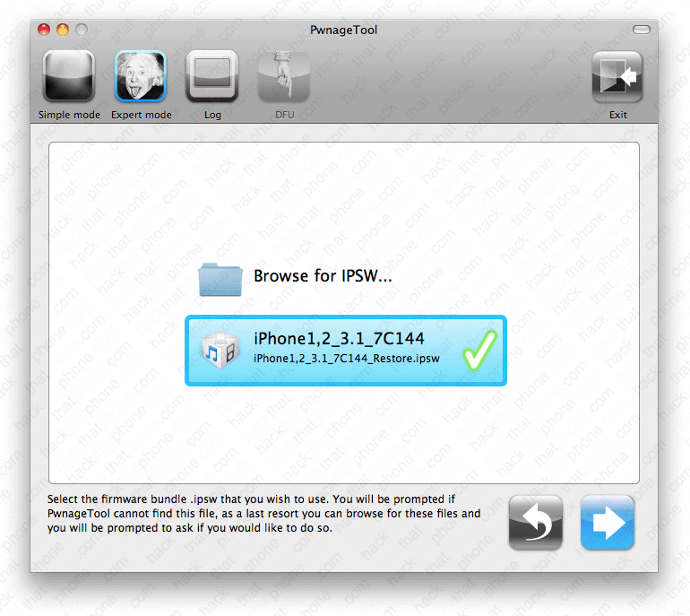
Task: Click the iTunes firmware box icon
Action: tap(220, 351)
